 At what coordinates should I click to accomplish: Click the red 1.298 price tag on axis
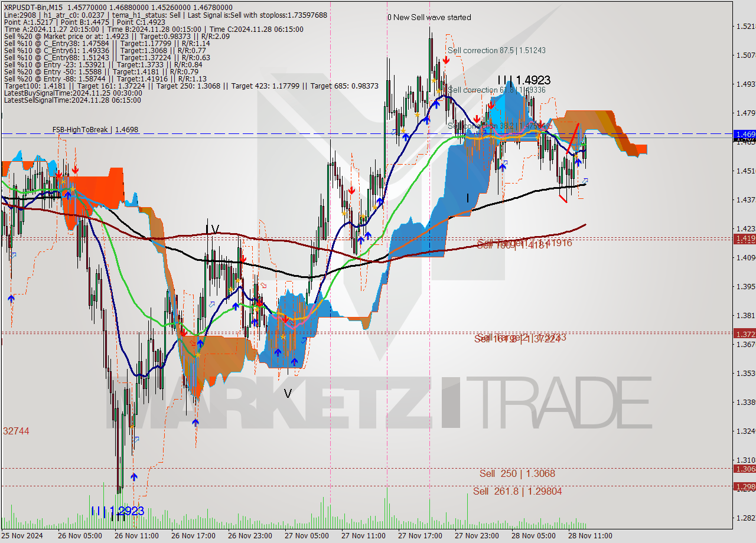(x=744, y=486)
